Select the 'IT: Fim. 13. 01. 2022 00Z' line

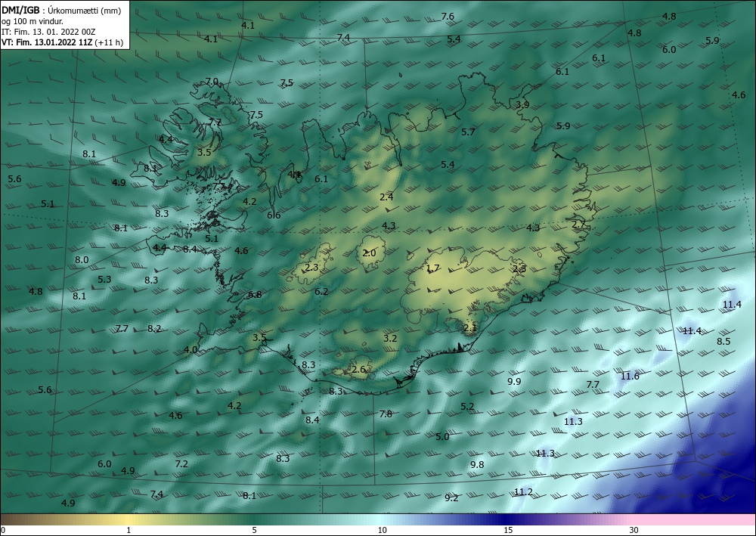[x=48, y=32]
